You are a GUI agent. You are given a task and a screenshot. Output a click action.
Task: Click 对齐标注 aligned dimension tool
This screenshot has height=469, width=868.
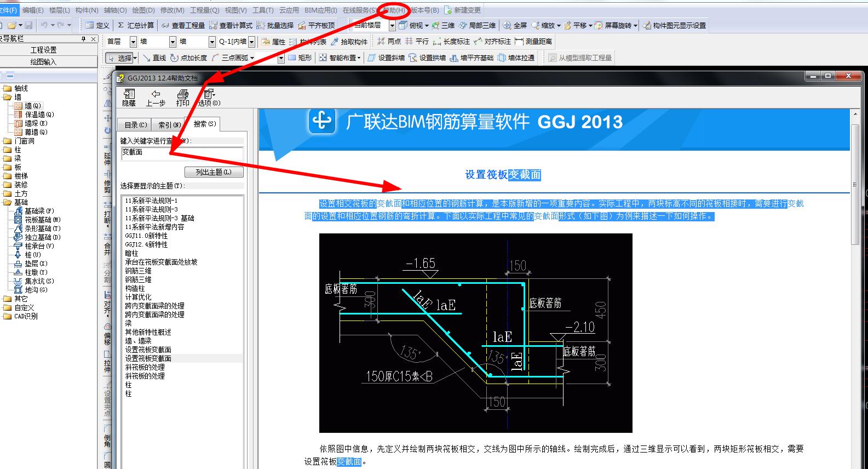492,41
